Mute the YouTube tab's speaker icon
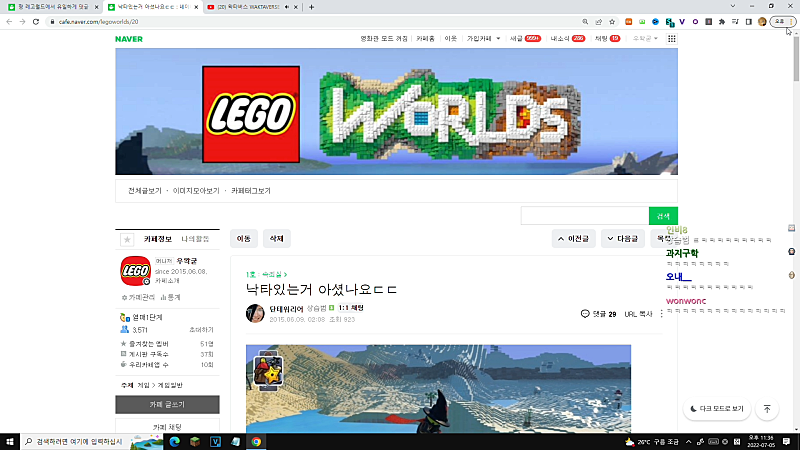 [x=287, y=7]
